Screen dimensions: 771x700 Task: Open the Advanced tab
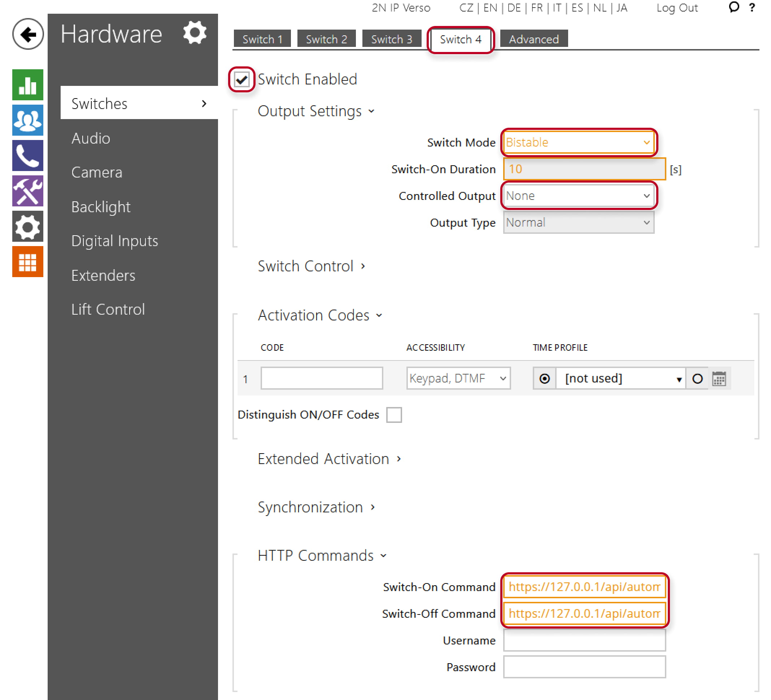[534, 39]
